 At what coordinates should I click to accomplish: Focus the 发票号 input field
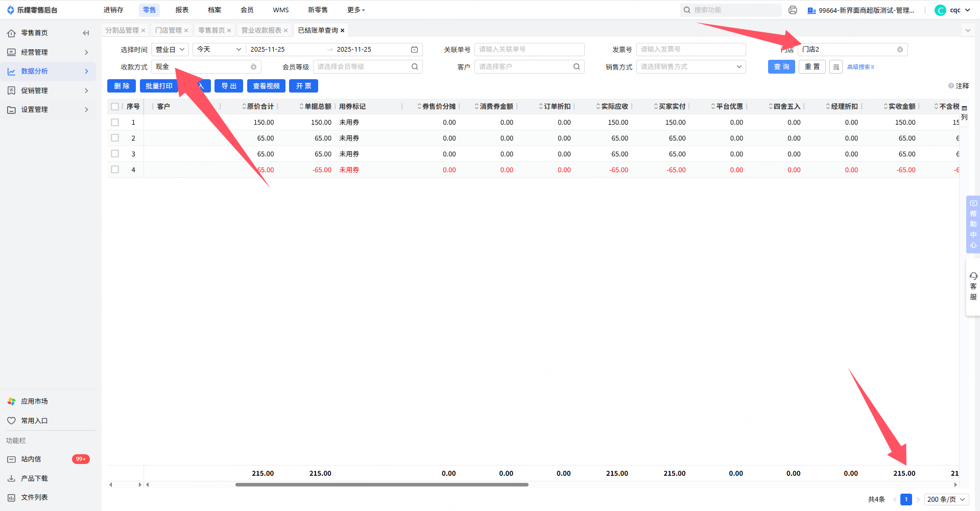[691, 50]
